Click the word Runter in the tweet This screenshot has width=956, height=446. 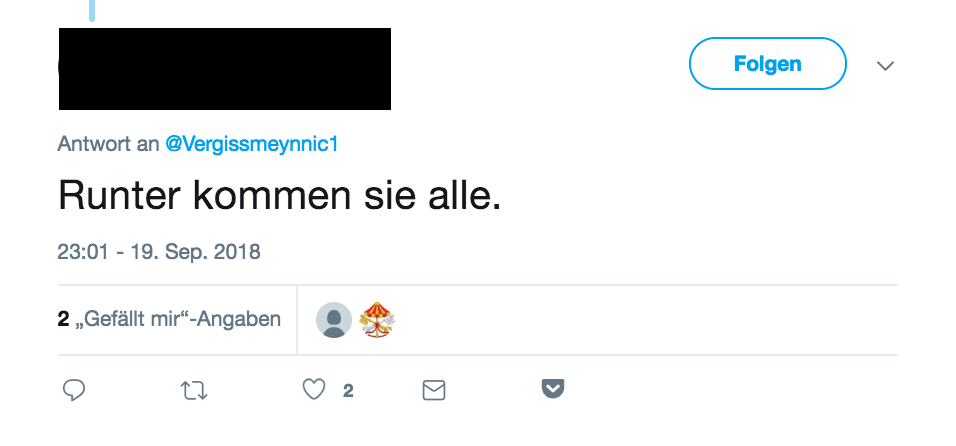[119, 196]
